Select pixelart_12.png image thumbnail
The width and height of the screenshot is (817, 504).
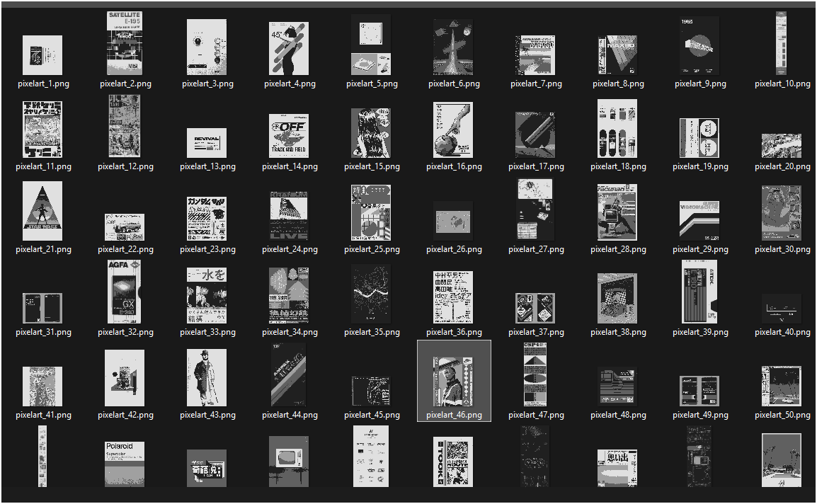tap(125, 126)
